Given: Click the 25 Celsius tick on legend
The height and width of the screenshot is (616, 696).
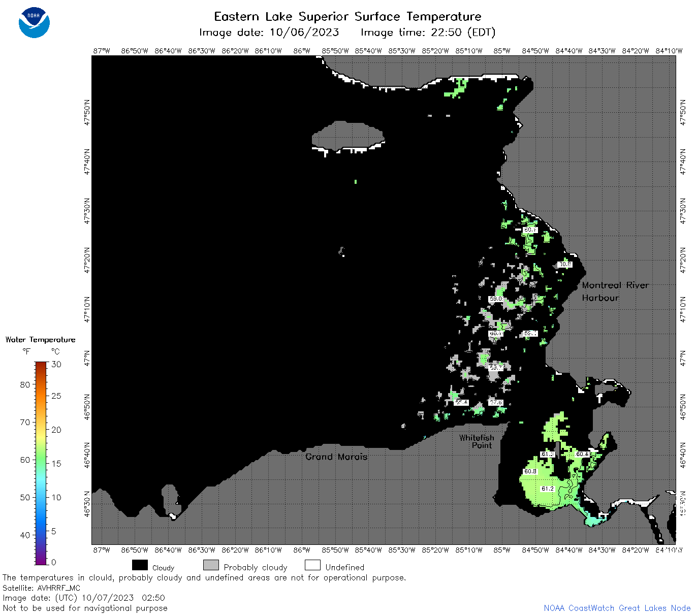Looking at the screenshot, I should pos(56,396).
